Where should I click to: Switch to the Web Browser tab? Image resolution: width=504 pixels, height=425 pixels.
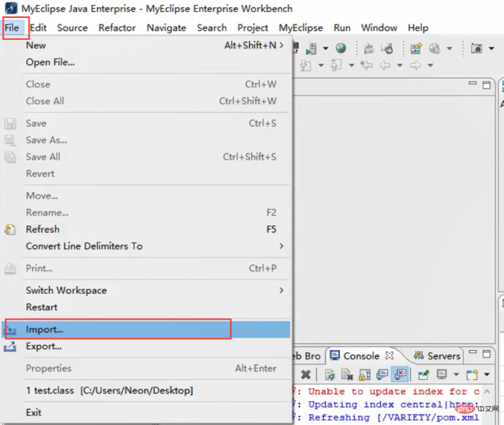pos(307,356)
